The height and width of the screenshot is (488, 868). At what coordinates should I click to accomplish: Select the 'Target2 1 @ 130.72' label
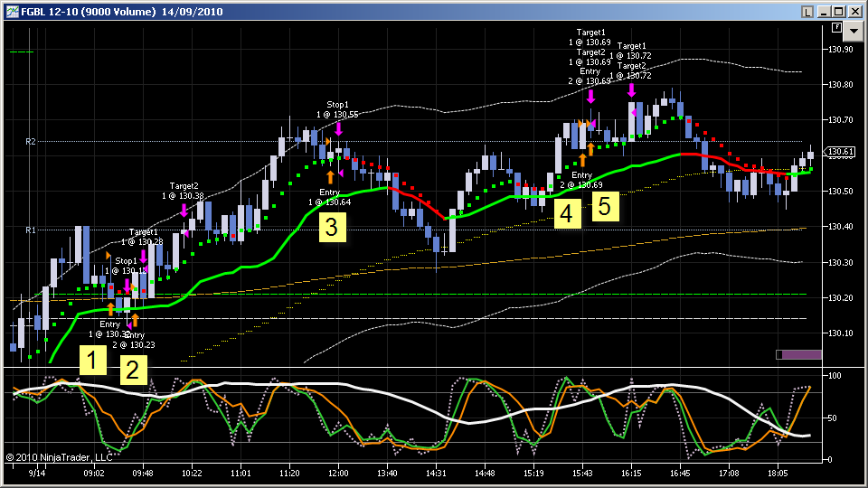[x=630, y=70]
